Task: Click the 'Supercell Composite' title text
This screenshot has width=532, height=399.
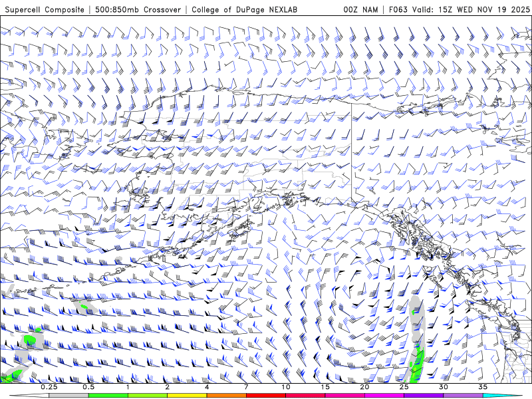Action: click(x=45, y=10)
